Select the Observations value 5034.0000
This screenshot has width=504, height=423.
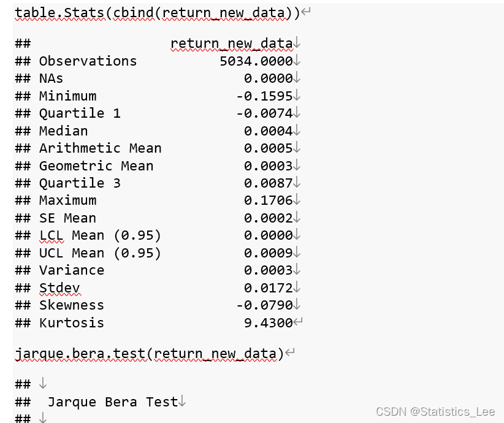pyautogui.click(x=256, y=61)
